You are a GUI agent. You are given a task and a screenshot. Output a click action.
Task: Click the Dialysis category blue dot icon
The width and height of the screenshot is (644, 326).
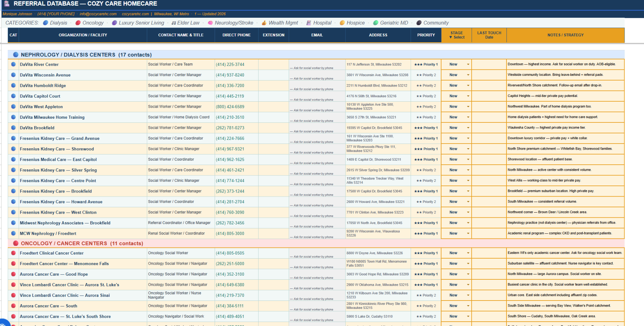coord(46,23)
